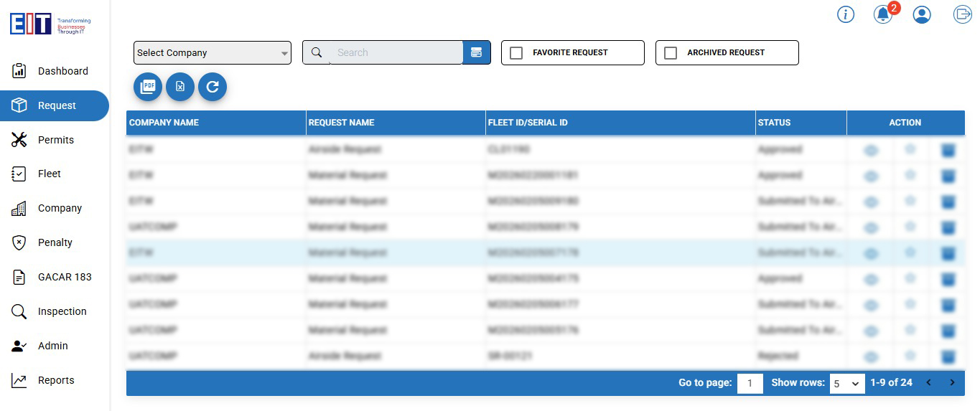
Task: Export the table as PDF
Action: (x=148, y=87)
